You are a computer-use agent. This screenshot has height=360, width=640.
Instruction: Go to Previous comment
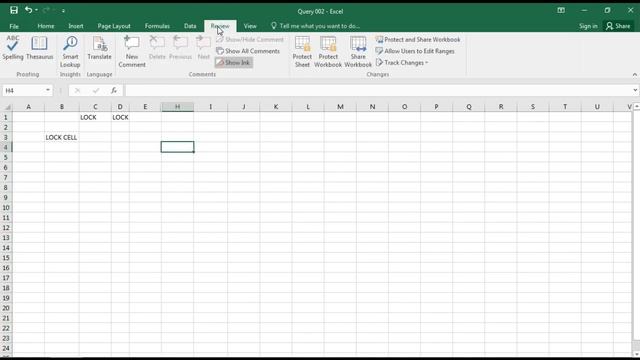180,48
